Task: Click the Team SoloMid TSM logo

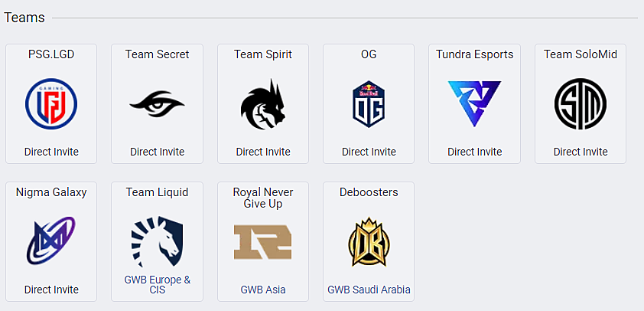Action: click(x=581, y=103)
